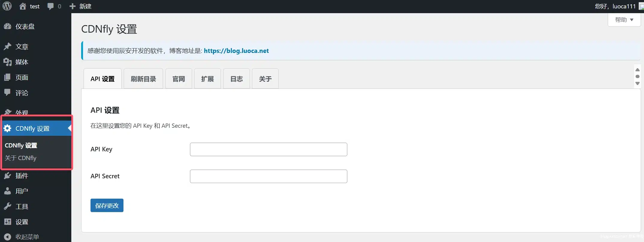Click the scroll down arrow
Screen dimensions: 644x242
click(x=637, y=83)
